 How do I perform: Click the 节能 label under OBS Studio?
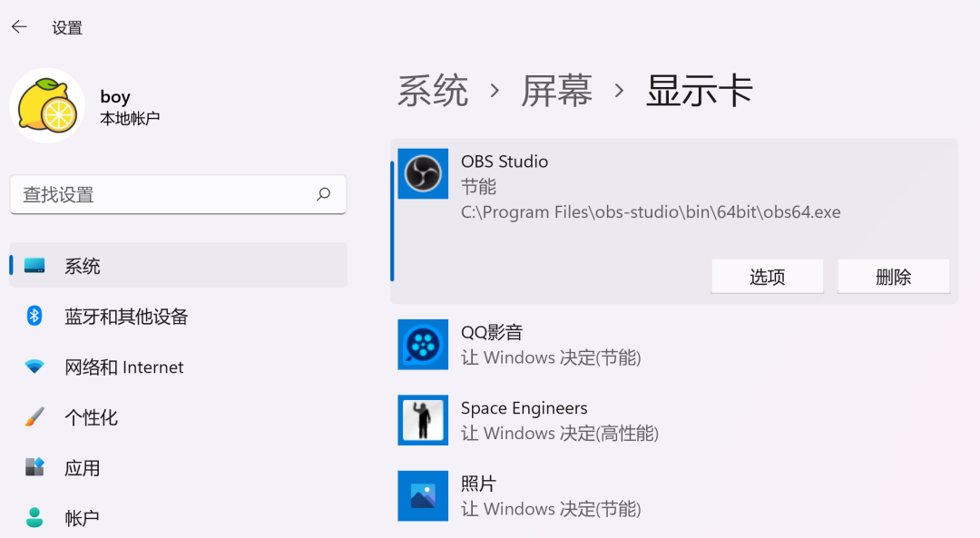(x=478, y=187)
